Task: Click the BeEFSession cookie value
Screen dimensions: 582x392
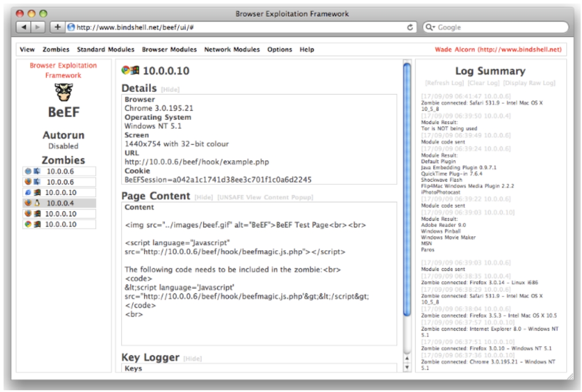Action: coord(218,180)
